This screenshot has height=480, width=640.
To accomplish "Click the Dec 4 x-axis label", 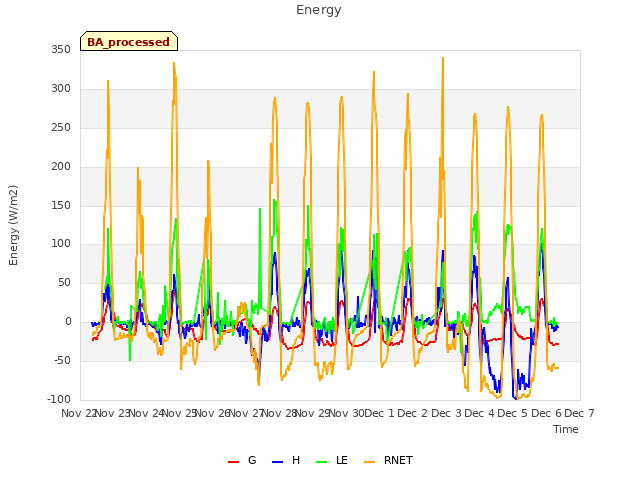I will pyautogui.click(x=480, y=413).
